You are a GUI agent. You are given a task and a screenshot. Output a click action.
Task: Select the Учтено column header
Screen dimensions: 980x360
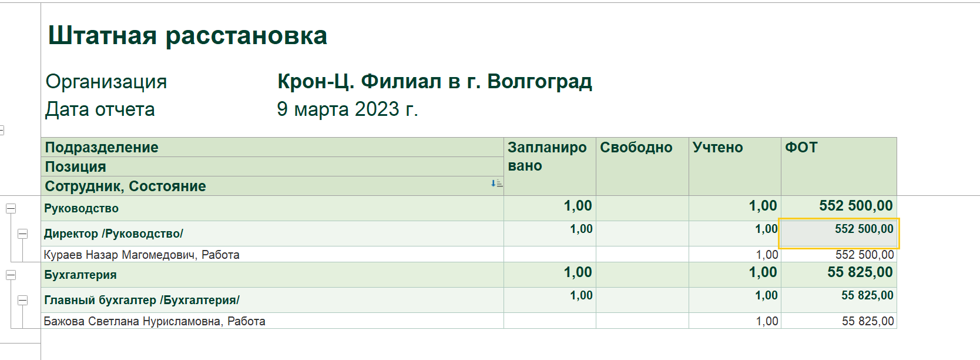(x=717, y=148)
